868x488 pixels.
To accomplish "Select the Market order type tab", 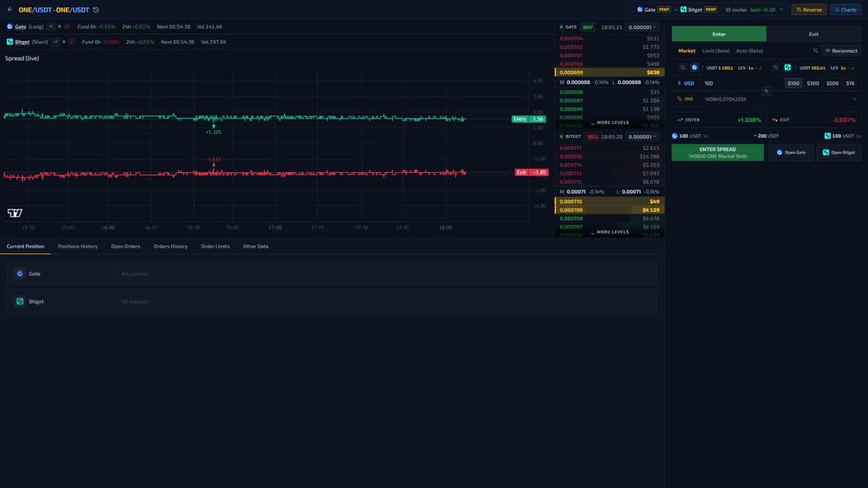I will click(687, 51).
